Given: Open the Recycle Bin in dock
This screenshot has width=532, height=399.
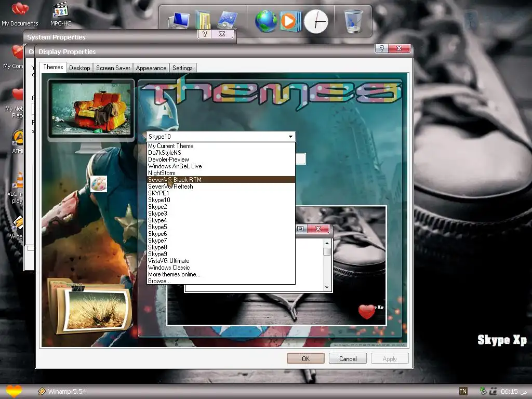Looking at the screenshot, I should coord(353,21).
